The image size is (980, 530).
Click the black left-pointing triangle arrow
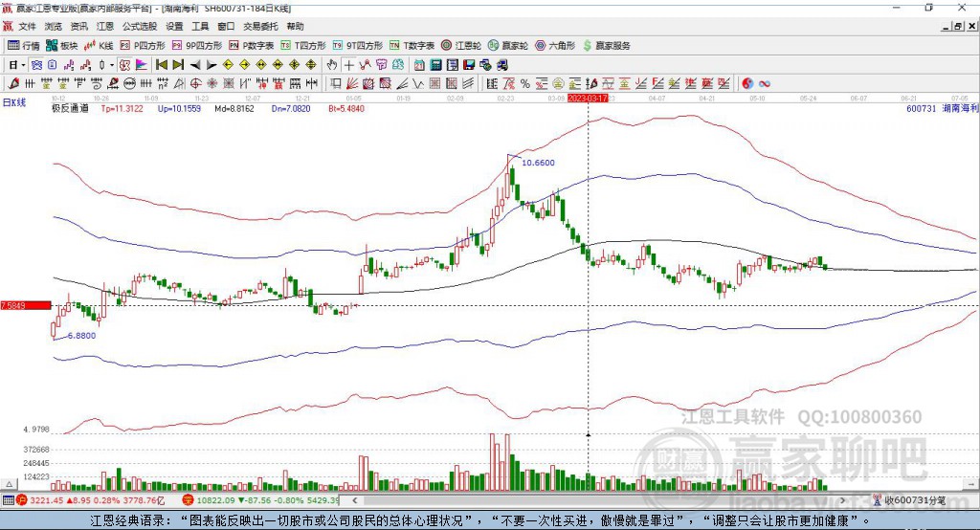click(x=195, y=65)
